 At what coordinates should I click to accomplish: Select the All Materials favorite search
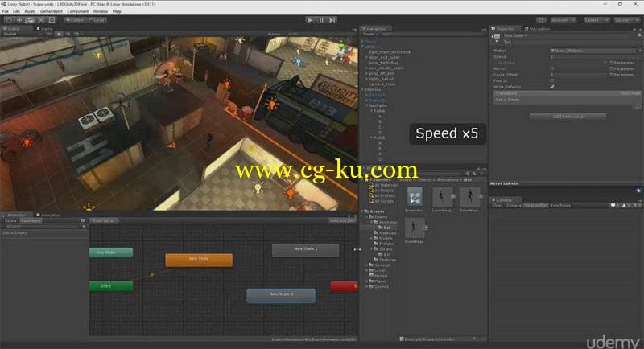pos(383,186)
